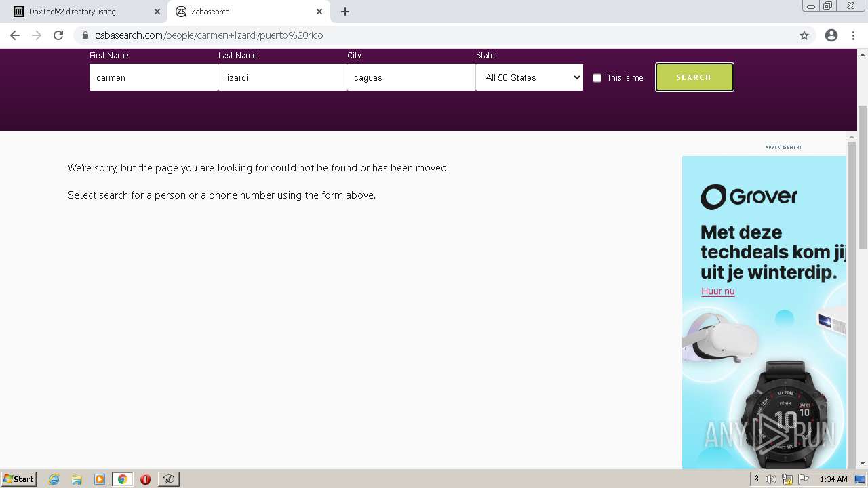Close the Zabasearch tab

(319, 12)
